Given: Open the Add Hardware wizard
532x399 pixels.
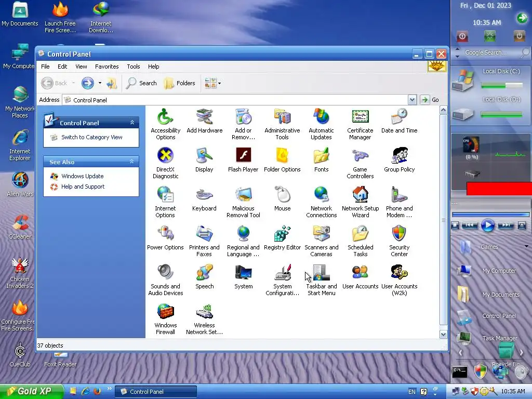Looking at the screenshot, I should click(x=204, y=121).
